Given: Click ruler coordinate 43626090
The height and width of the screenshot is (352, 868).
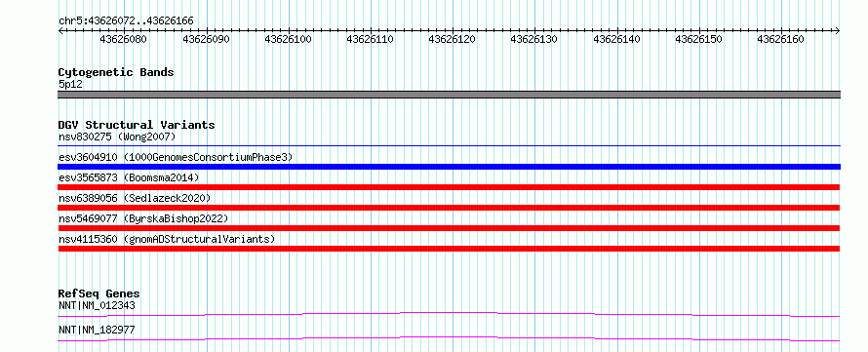Looking at the screenshot, I should 206,39.
